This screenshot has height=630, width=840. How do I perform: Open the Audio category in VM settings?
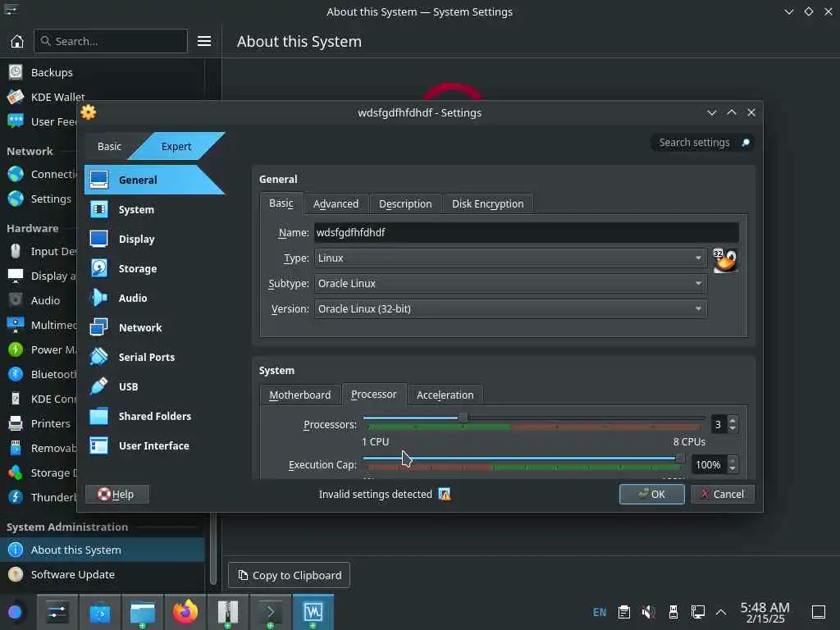154,298
